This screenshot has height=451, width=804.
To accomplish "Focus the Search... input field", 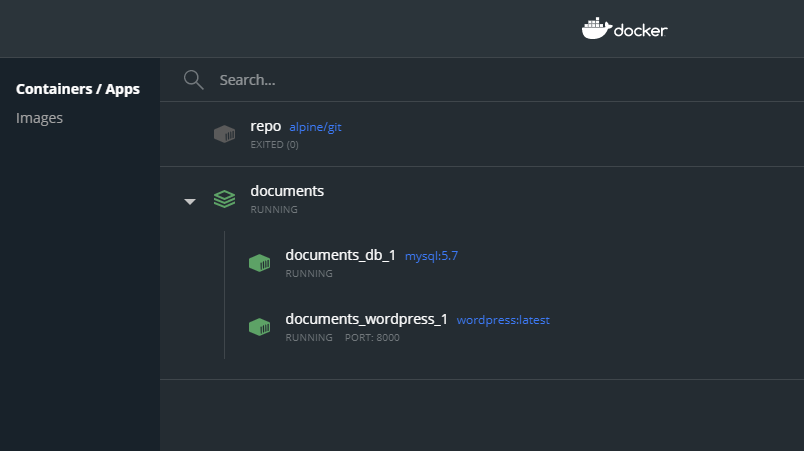I will [x=482, y=80].
